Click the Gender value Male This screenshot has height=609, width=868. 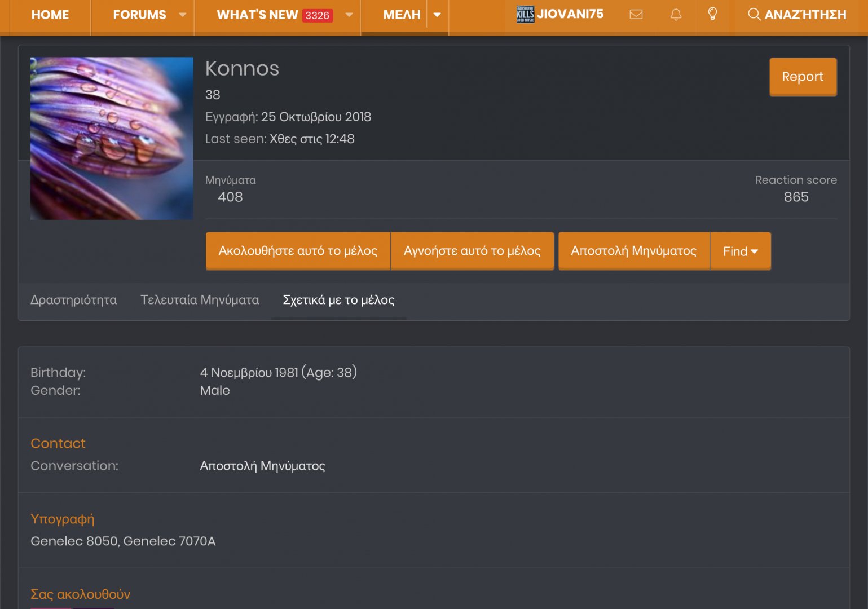[x=215, y=391]
